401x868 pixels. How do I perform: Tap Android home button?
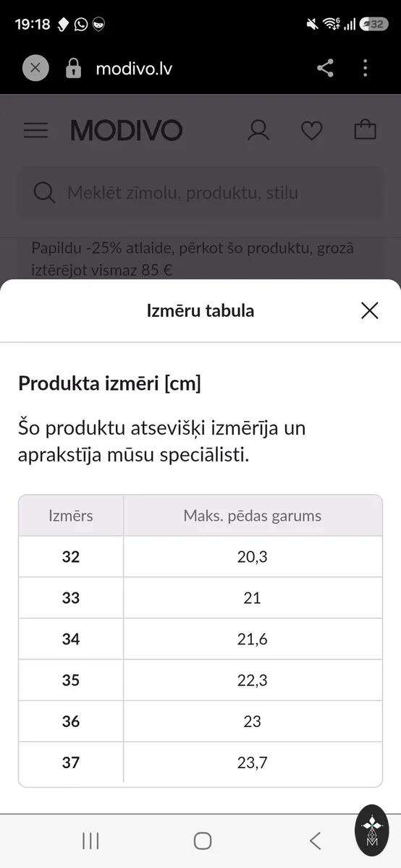click(x=203, y=841)
